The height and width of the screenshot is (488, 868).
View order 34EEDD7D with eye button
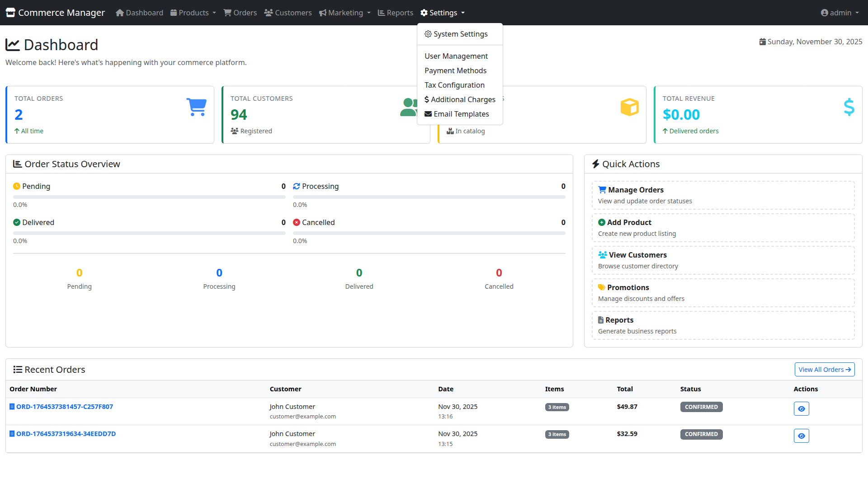801,436
